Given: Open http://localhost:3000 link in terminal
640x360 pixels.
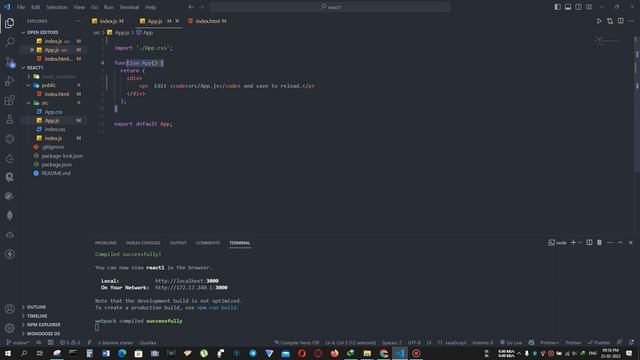Looking at the screenshot, I should pyautogui.click(x=187, y=281).
